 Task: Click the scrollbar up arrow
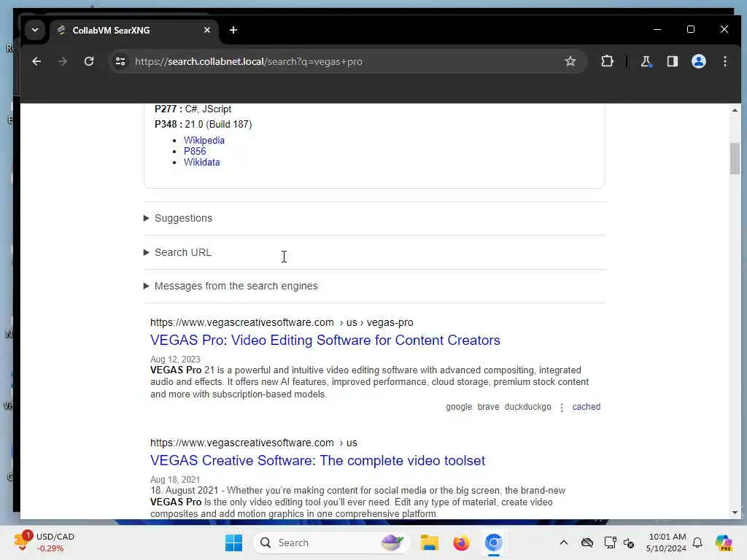tap(735, 110)
